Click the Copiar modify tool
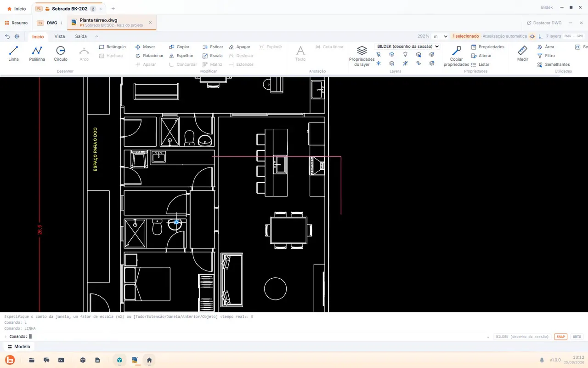 [x=179, y=47]
